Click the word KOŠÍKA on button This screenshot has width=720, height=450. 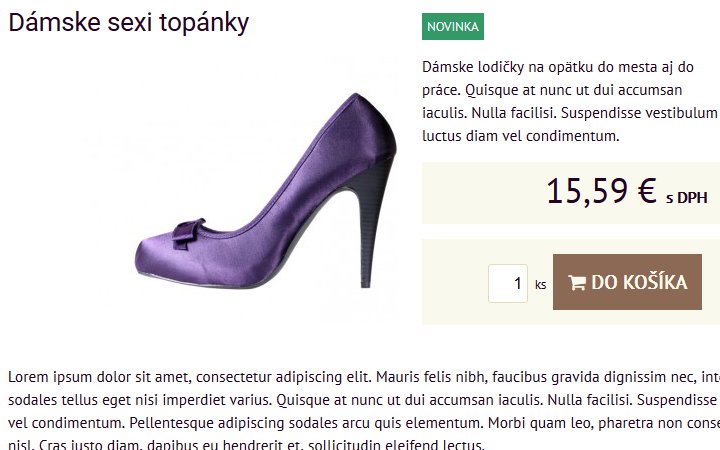[x=655, y=283]
